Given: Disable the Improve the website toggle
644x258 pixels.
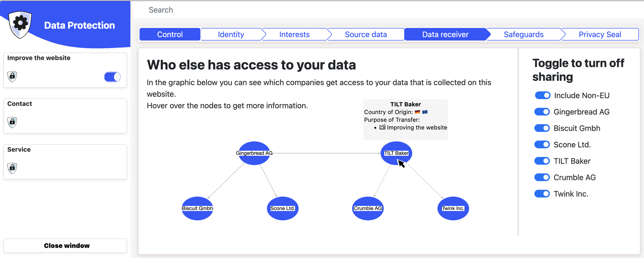Looking at the screenshot, I should (112, 77).
